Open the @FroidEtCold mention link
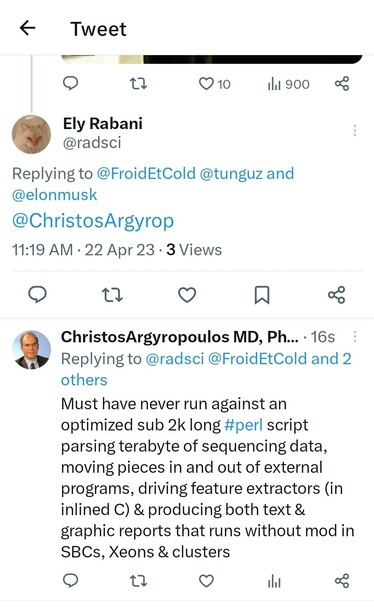The height and width of the screenshot is (615, 374). [x=146, y=173]
